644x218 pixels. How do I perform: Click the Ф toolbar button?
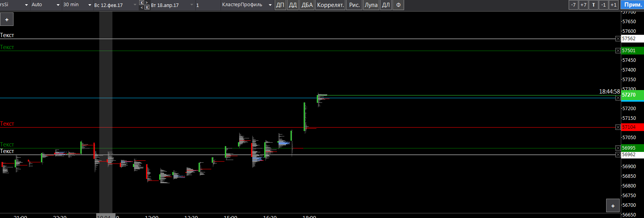pos(398,5)
